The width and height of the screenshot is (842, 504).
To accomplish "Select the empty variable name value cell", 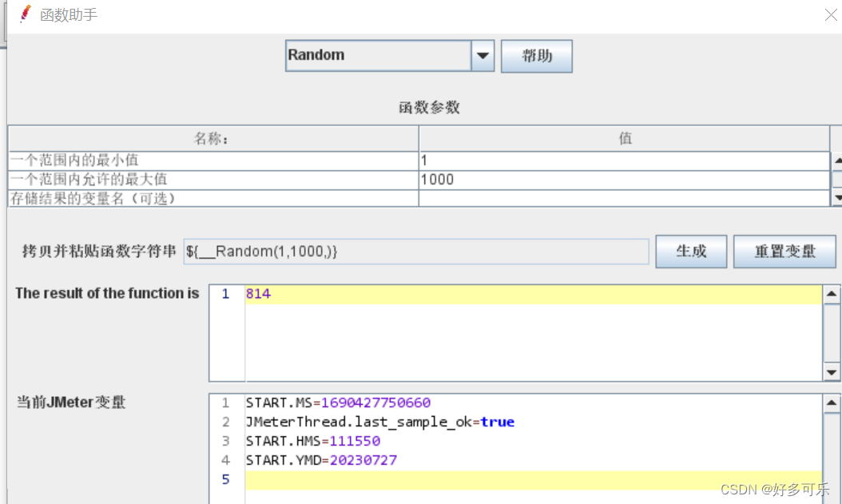I will click(x=624, y=199).
